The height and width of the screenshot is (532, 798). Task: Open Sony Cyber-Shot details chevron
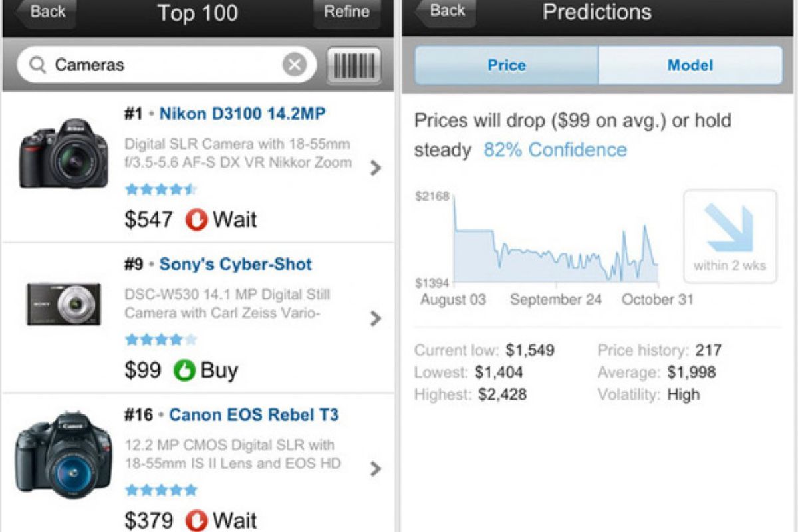pyautogui.click(x=376, y=319)
